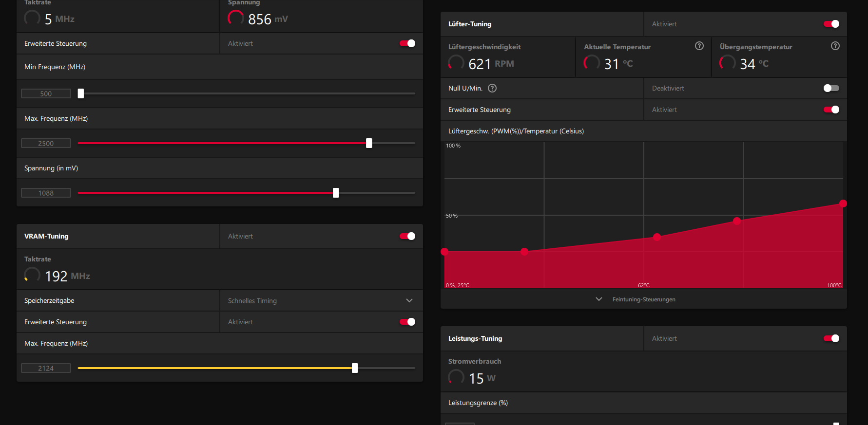Click the Spannung 856 mV gauge
The width and height of the screenshot is (868, 425).
click(236, 18)
